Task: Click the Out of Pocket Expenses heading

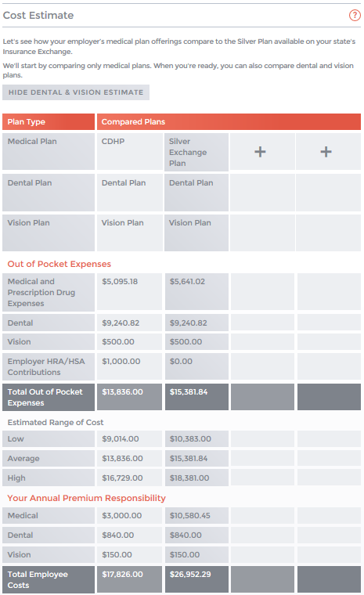Action: pyautogui.click(x=59, y=264)
